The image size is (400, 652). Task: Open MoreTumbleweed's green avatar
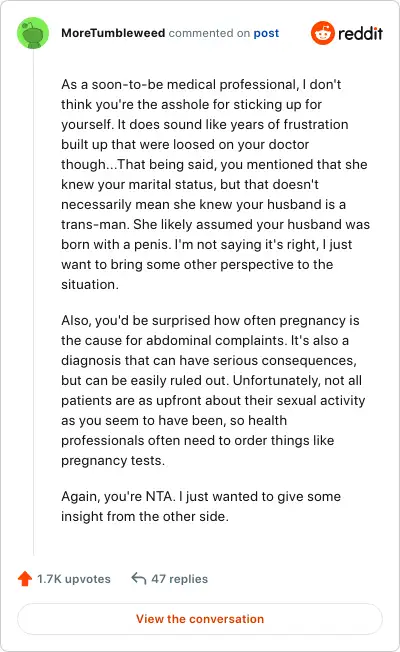click(33, 33)
